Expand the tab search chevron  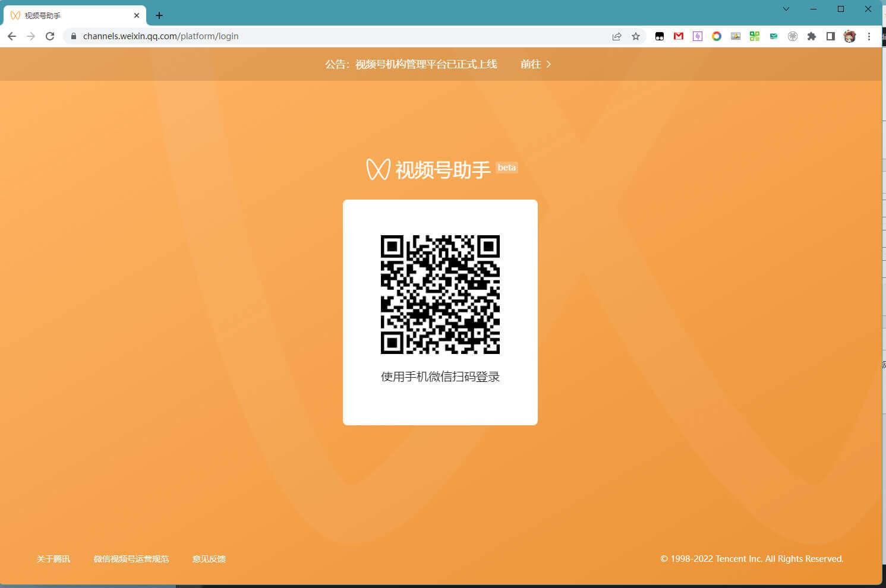[786, 9]
